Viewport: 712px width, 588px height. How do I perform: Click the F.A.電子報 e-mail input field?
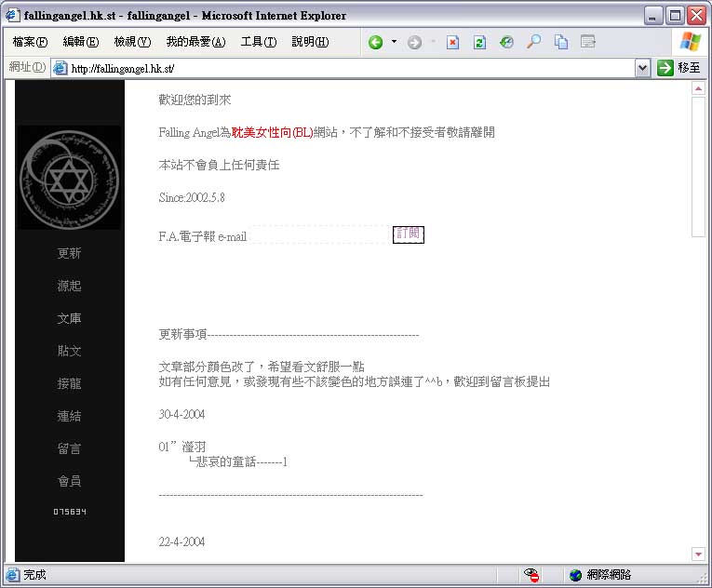tap(319, 234)
